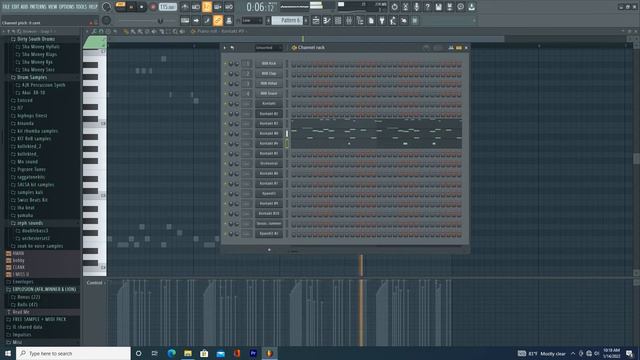Click the stop button in transport
This screenshot has height=360, width=640.
pos(142,7)
